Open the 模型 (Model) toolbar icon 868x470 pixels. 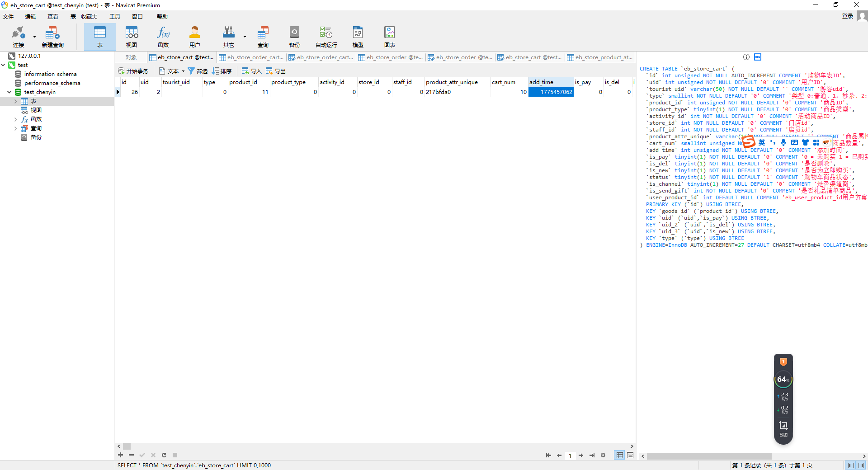(x=358, y=36)
